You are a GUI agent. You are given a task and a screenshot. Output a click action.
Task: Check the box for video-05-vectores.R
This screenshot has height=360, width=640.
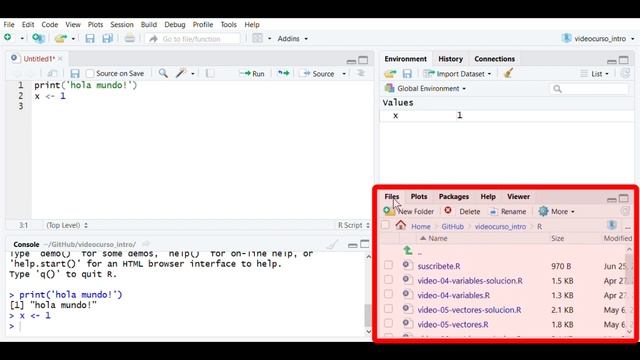pos(388,324)
